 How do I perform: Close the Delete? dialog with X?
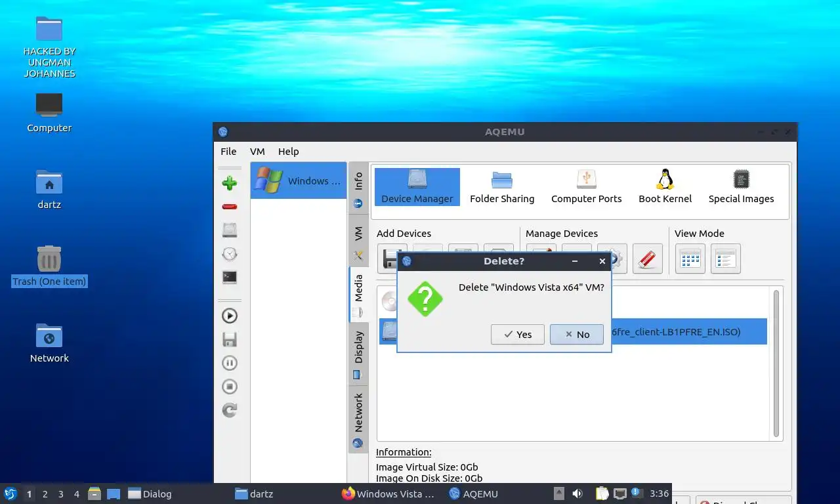pos(602,261)
